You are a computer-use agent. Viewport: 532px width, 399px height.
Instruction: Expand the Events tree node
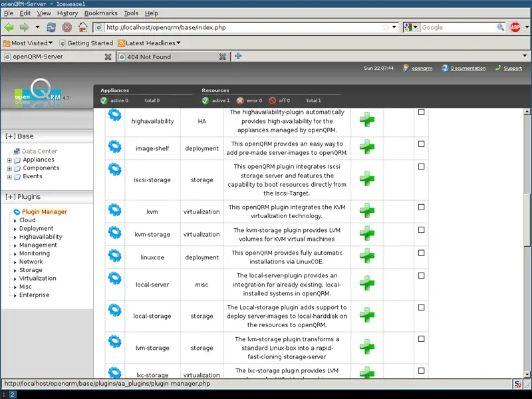click(x=9, y=177)
